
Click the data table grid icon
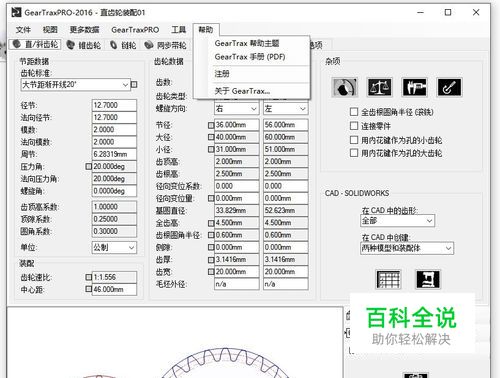[388, 279]
